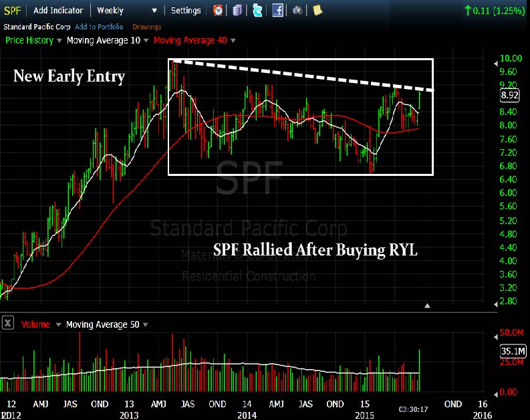
Task: Click the Standard Pacific Corp company name
Action: pyautogui.click(x=37, y=27)
